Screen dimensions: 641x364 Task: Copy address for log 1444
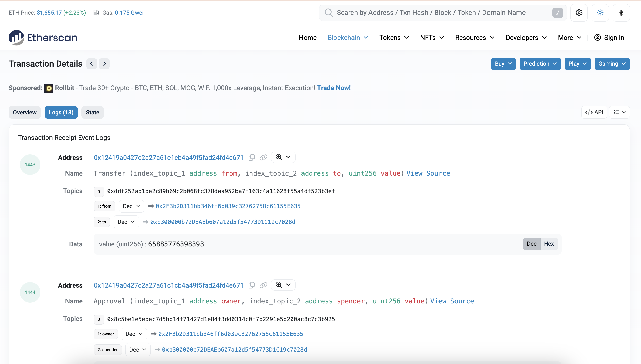(x=252, y=285)
